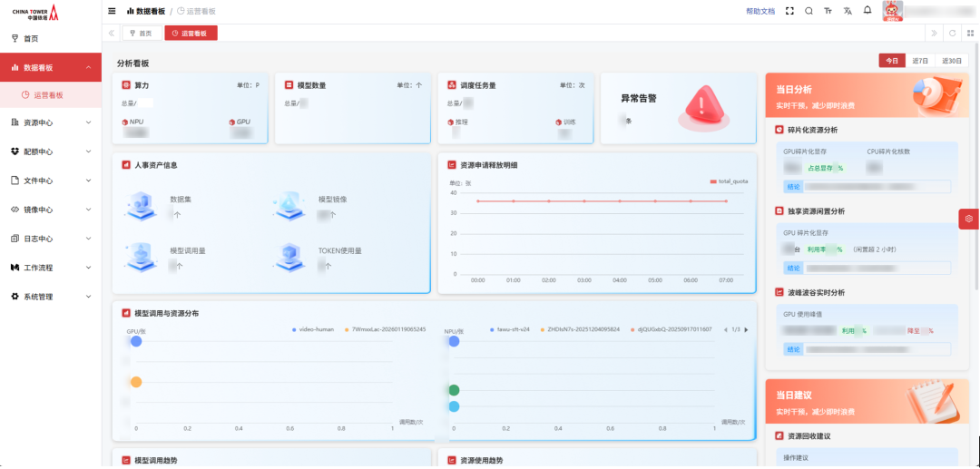Click the 模型调用量 illustration icon
Viewport: 980px width, 469px height.
point(142,257)
